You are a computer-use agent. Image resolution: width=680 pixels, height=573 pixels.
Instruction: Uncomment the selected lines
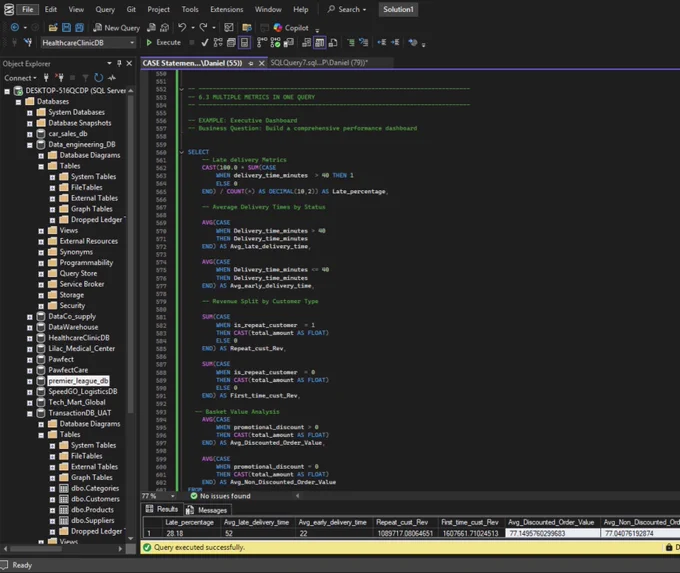(363, 43)
